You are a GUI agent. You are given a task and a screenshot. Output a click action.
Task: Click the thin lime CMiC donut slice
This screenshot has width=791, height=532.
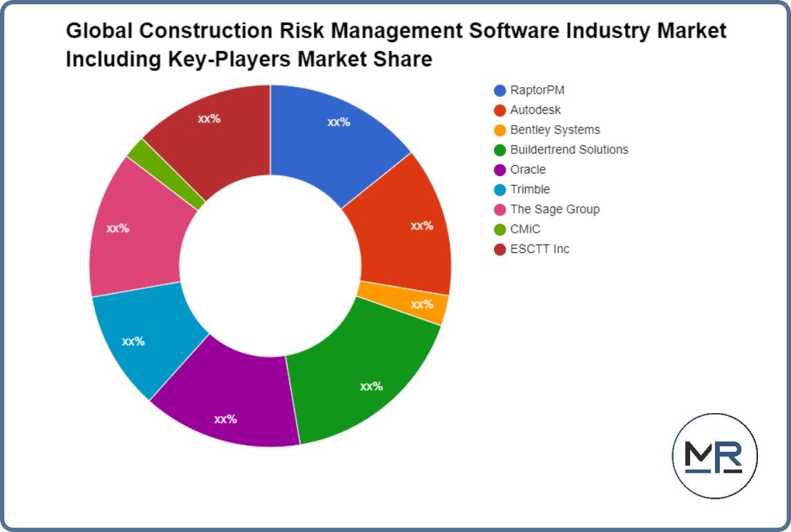pyautogui.click(x=166, y=174)
